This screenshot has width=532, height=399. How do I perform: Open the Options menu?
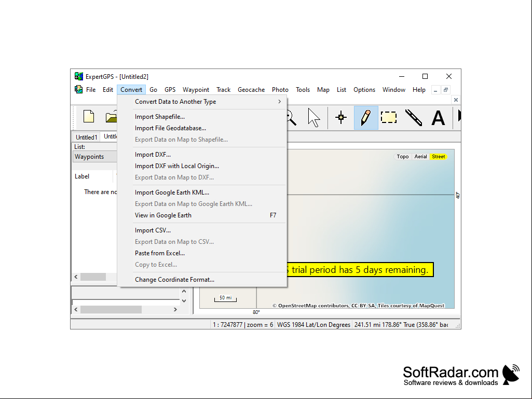coord(364,90)
